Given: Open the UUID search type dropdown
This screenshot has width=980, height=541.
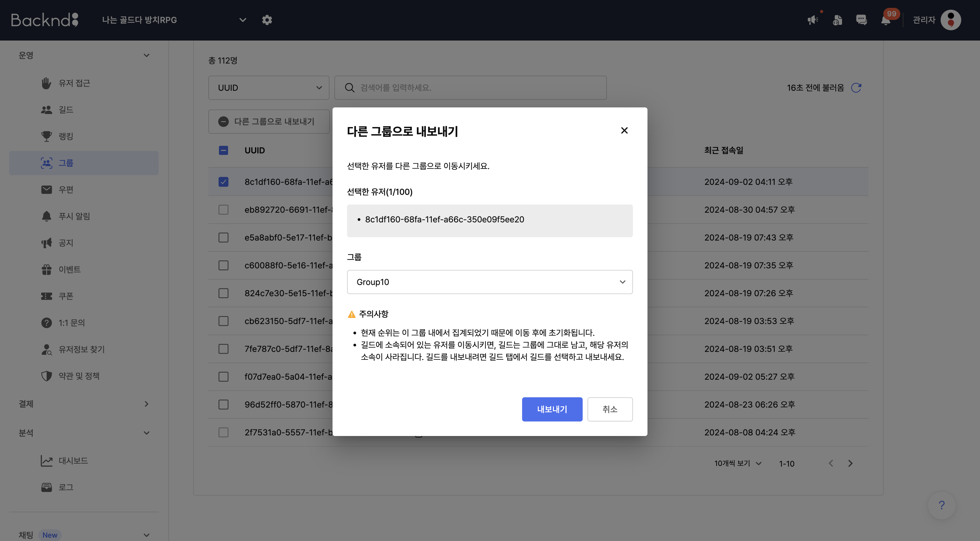Looking at the screenshot, I should tap(269, 87).
